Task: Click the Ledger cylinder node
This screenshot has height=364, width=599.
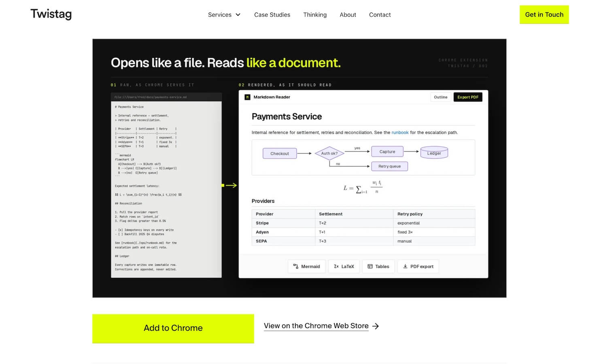Action: tap(434, 152)
